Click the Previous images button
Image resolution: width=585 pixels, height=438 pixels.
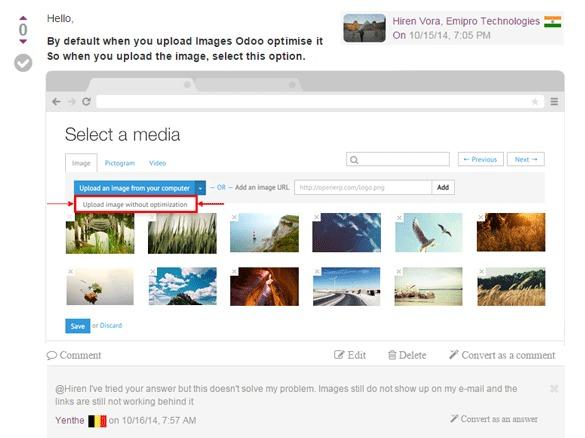tap(481, 159)
